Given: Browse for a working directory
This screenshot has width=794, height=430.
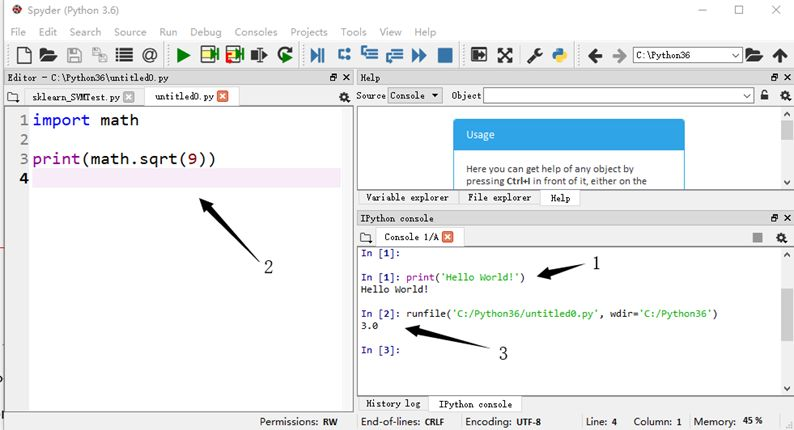Looking at the screenshot, I should (x=753, y=55).
